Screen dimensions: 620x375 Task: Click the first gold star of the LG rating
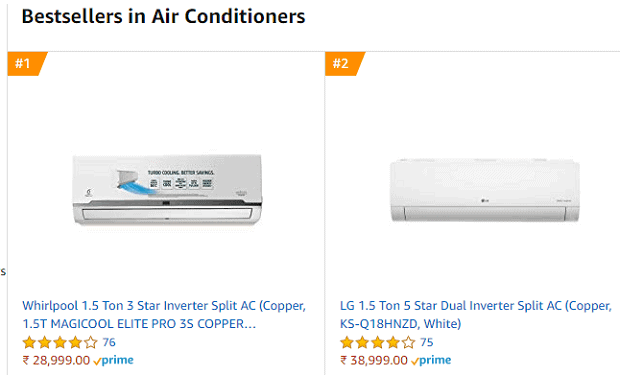(347, 342)
